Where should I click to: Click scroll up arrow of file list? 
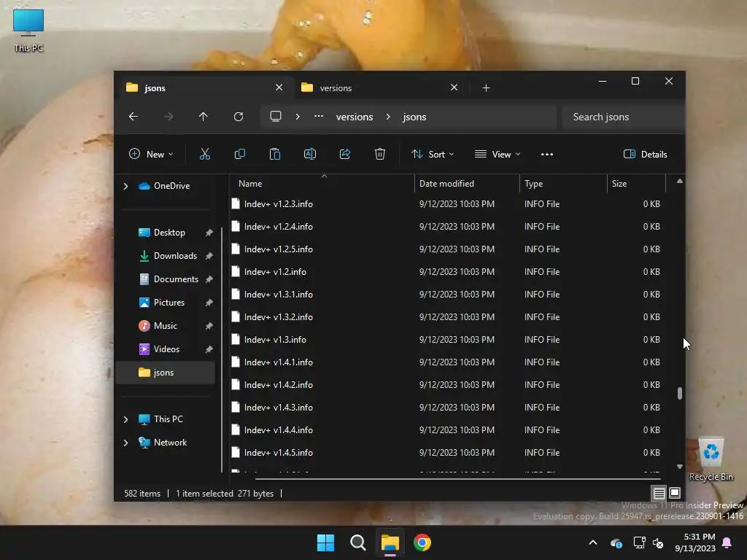(679, 181)
